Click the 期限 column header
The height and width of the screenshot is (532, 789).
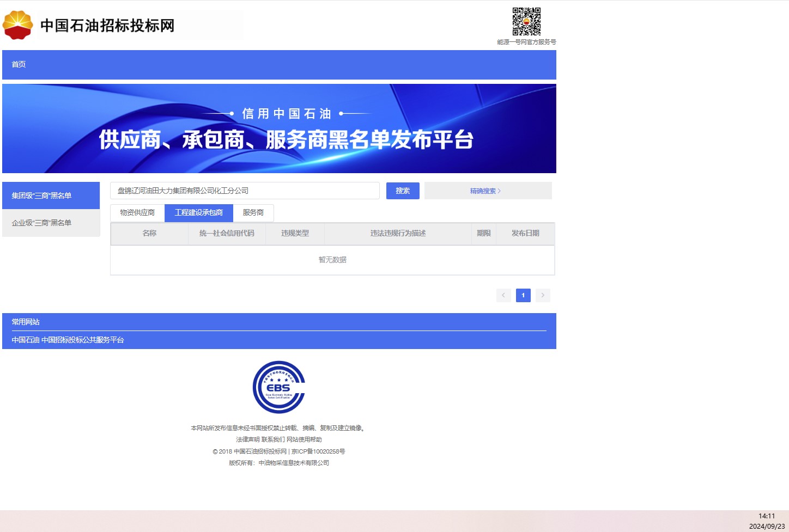[x=484, y=234]
